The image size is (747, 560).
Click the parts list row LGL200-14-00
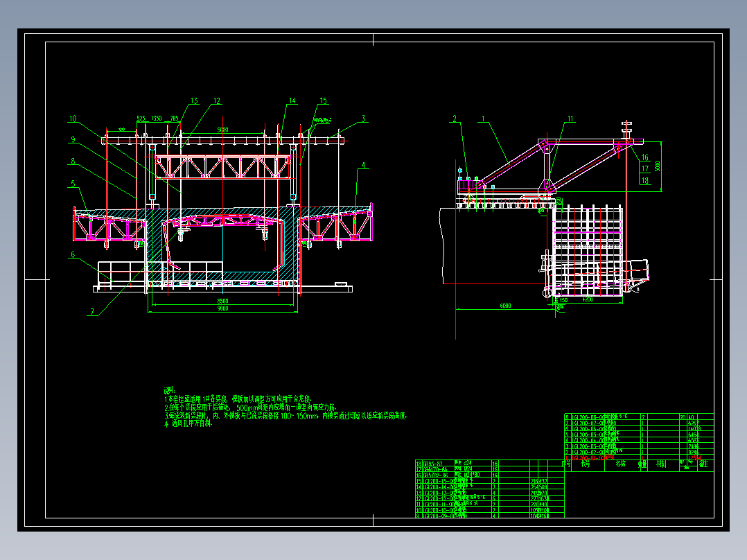[x=490, y=487]
